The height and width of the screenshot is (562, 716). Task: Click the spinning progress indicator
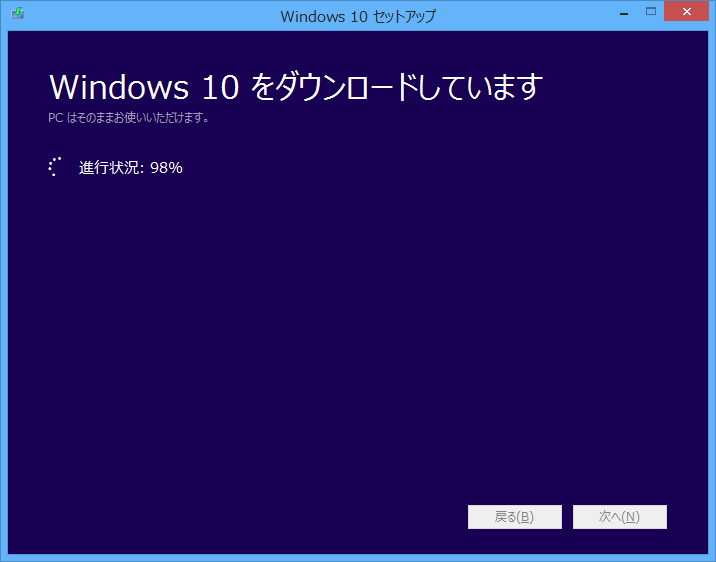(x=55, y=167)
